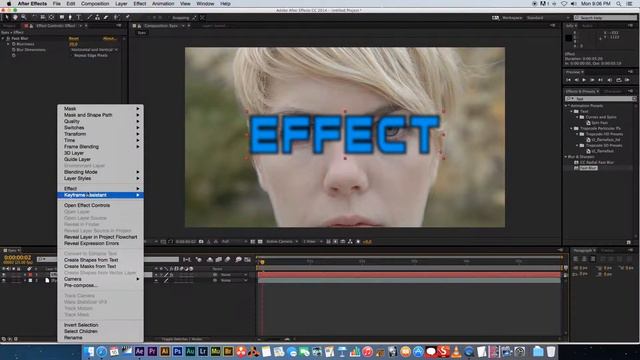Viewport: 640px width, 360px height.
Task: Expand the Blurriness property
Action: click(8, 44)
